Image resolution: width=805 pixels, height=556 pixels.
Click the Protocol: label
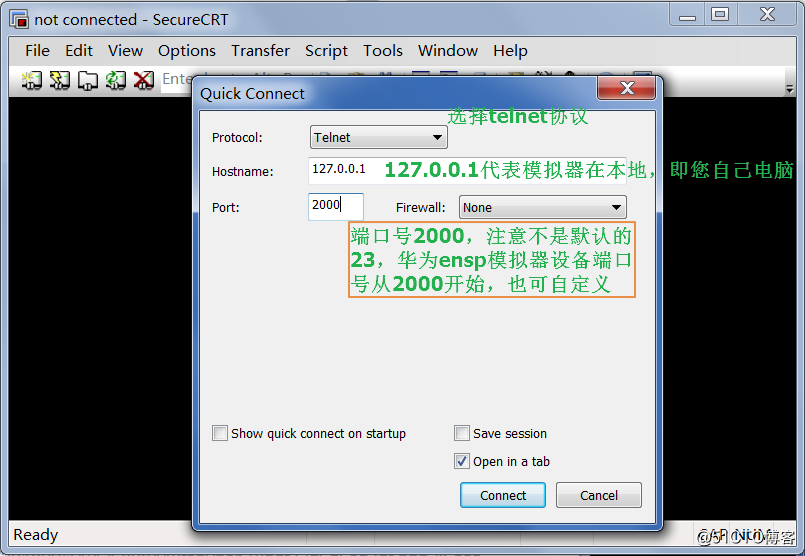[237, 138]
